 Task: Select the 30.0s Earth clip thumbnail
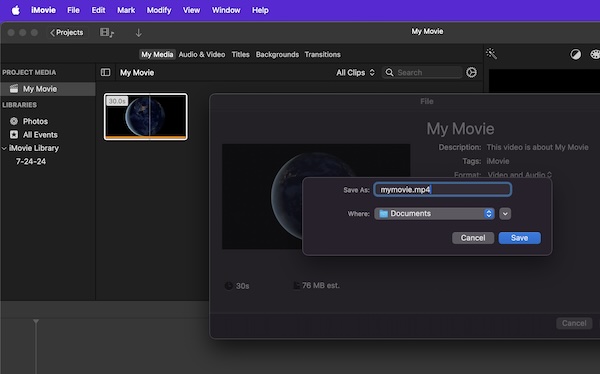coord(146,117)
